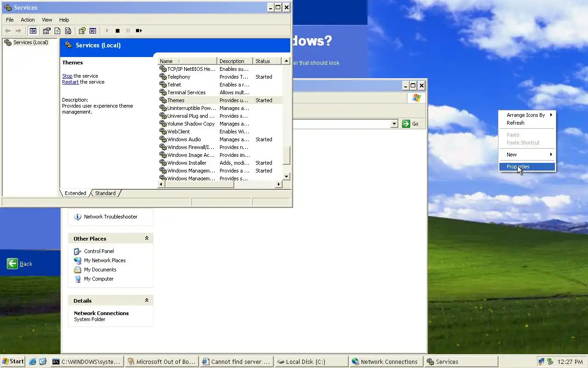
Task: Click the Stop Service square icon
Action: click(x=118, y=31)
